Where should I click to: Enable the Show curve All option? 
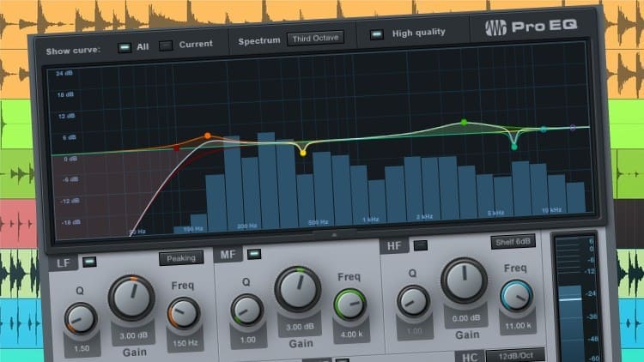coord(125,45)
